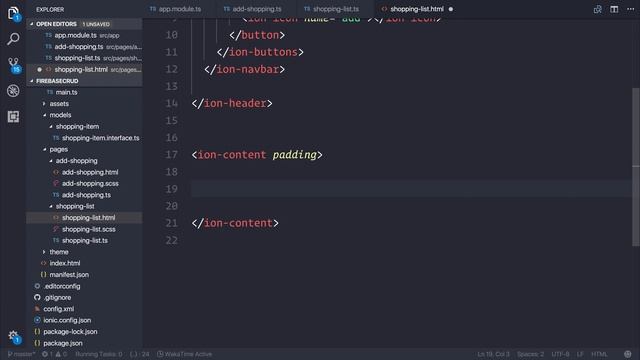Place cursor on empty line 19
Viewport: 640px width, 360px height.
411,189
